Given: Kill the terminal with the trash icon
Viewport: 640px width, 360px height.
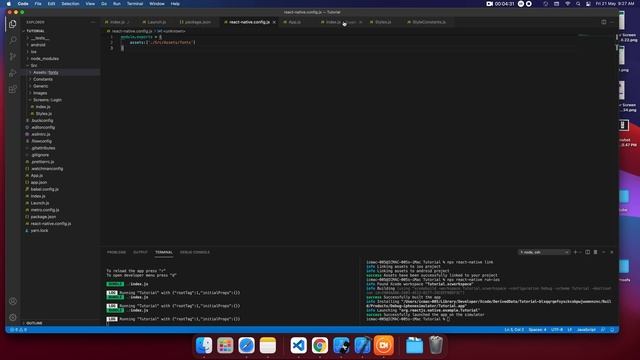Looking at the screenshot, I should tap(596, 252).
